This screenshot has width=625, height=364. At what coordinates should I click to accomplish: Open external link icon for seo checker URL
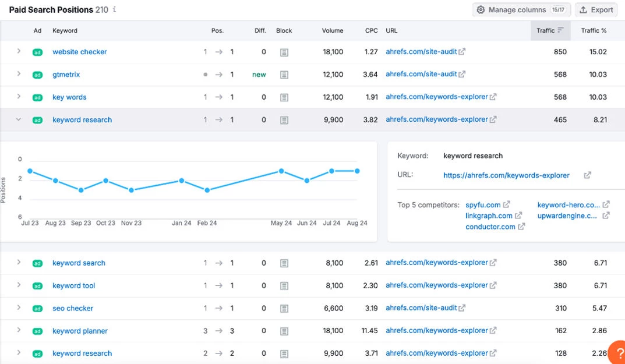pos(462,308)
